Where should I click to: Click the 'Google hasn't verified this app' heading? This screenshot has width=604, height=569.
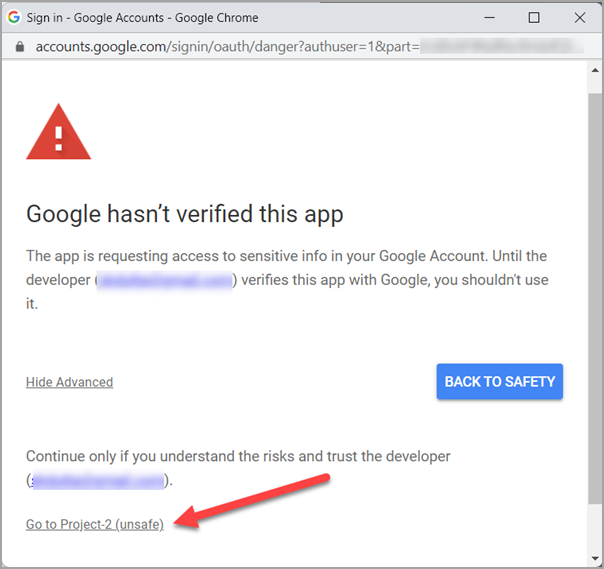[185, 214]
